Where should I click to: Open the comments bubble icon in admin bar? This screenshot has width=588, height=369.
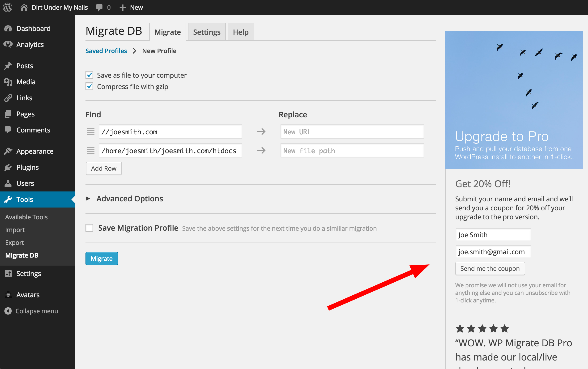pos(99,8)
